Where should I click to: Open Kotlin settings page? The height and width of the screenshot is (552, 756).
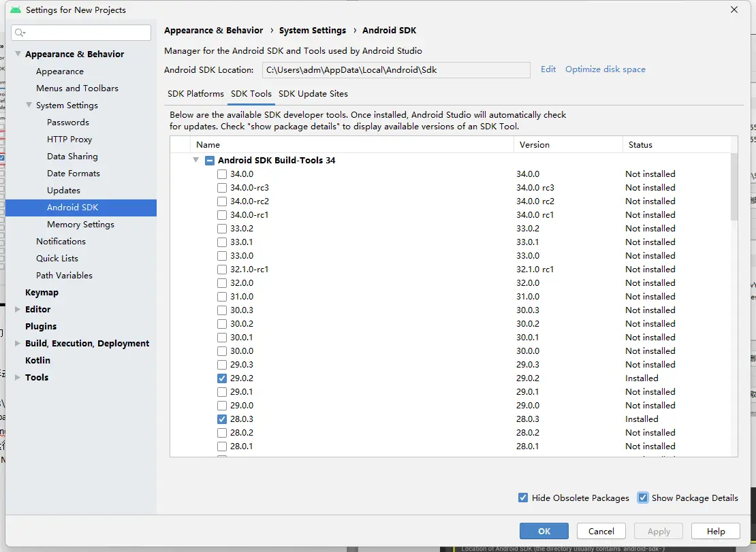[37, 360]
